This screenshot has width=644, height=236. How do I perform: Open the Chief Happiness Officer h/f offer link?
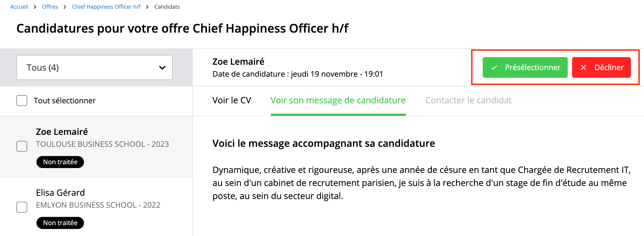pyautogui.click(x=106, y=7)
